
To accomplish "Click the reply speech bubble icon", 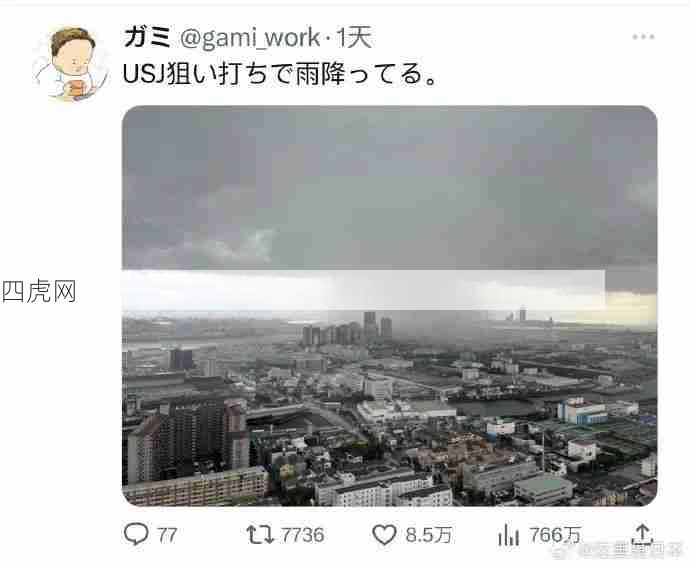I will pyautogui.click(x=136, y=534).
